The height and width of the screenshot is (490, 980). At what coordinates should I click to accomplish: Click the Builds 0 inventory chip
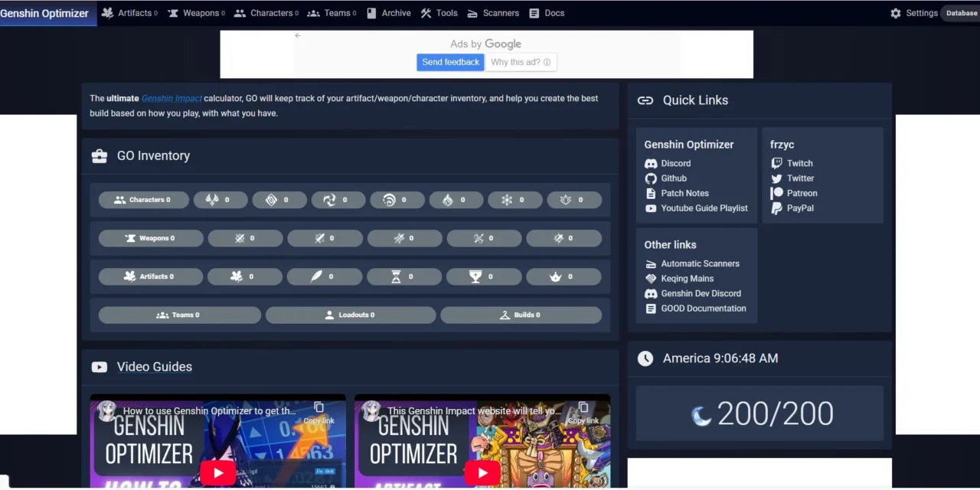(521, 315)
